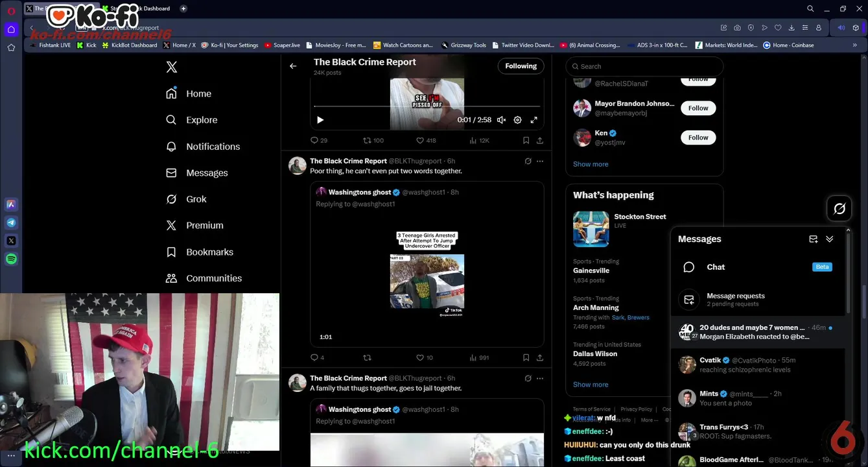
Task: Take a snapshot with the camera icon
Action: (x=737, y=28)
